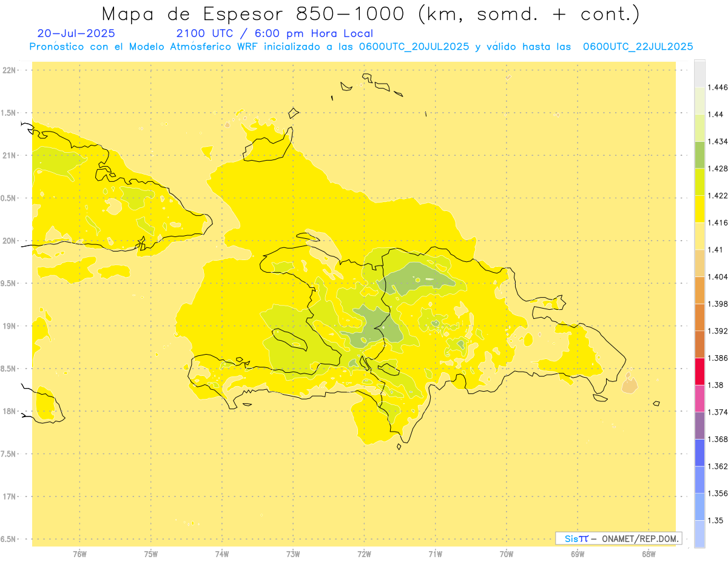This screenshot has height=562, width=728.
Task: Click colorbar value "1.35"
Action: click(716, 520)
